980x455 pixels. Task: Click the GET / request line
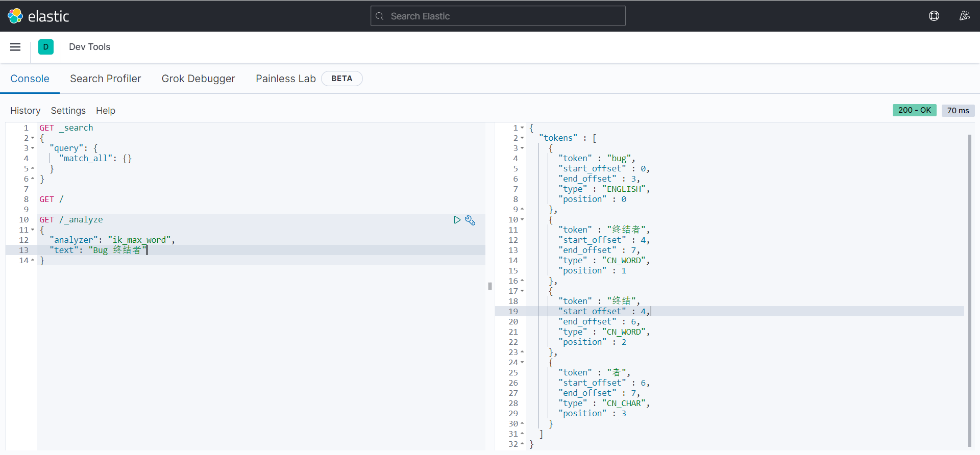coord(52,199)
